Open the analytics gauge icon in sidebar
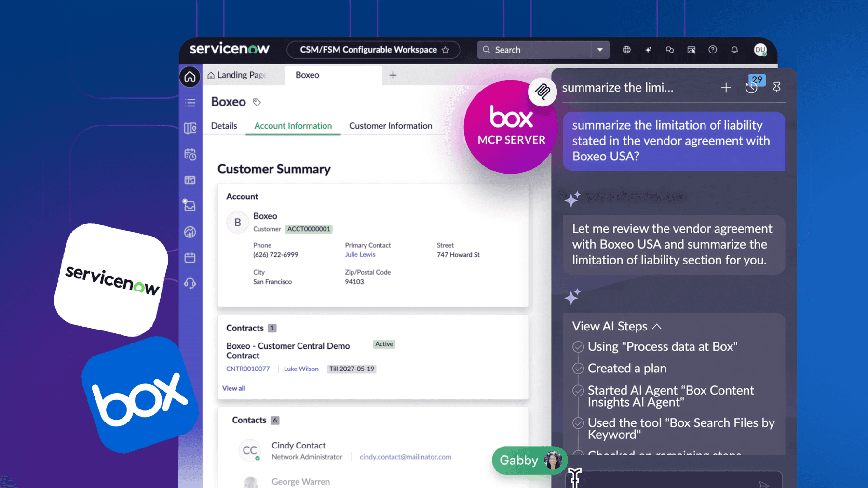Screen dimensions: 868x488 pyautogui.click(x=190, y=232)
